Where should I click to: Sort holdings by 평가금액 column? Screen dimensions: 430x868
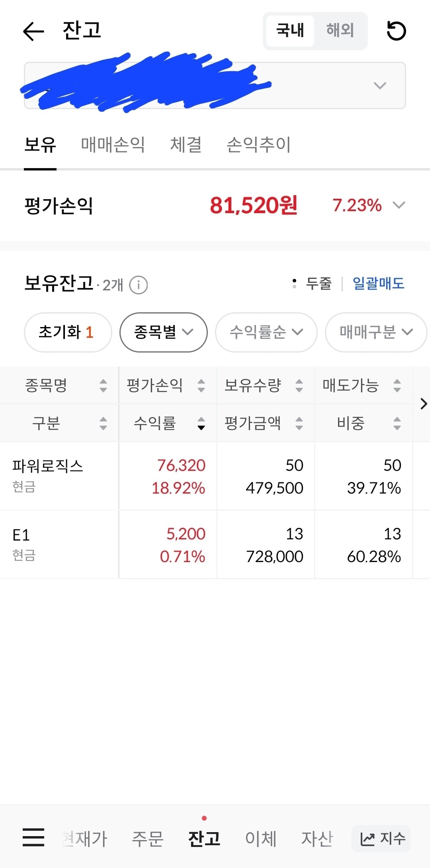[261, 423]
